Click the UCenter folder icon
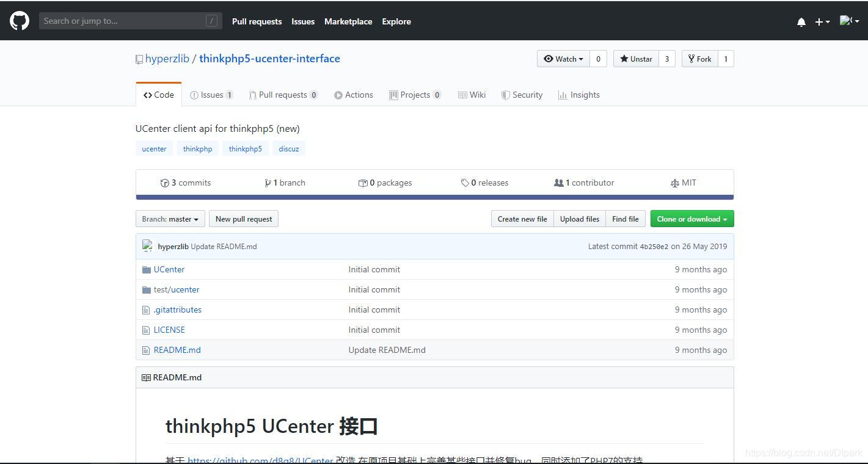This screenshot has height=464, width=868. (146, 269)
